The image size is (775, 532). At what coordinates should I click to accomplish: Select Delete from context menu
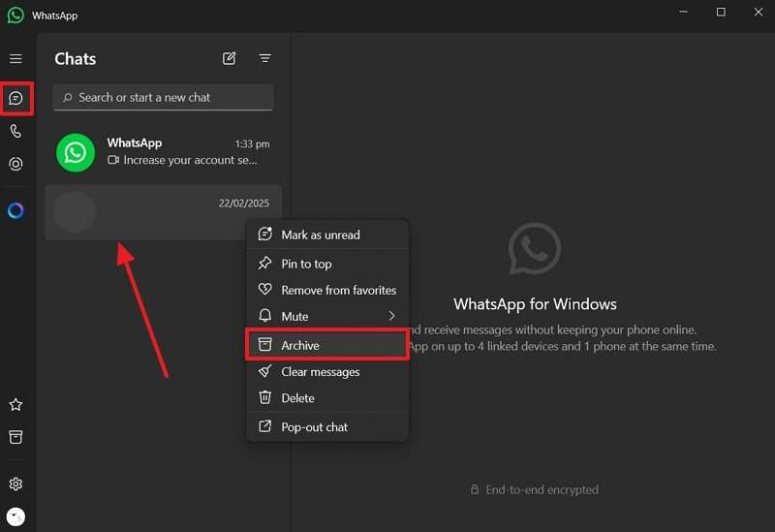click(x=297, y=398)
